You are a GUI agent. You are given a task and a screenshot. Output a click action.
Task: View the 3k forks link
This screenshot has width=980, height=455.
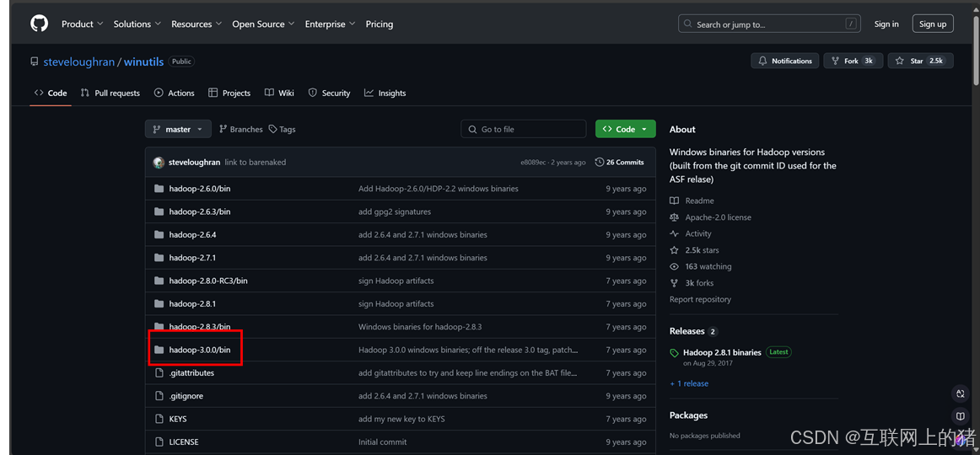692,283
